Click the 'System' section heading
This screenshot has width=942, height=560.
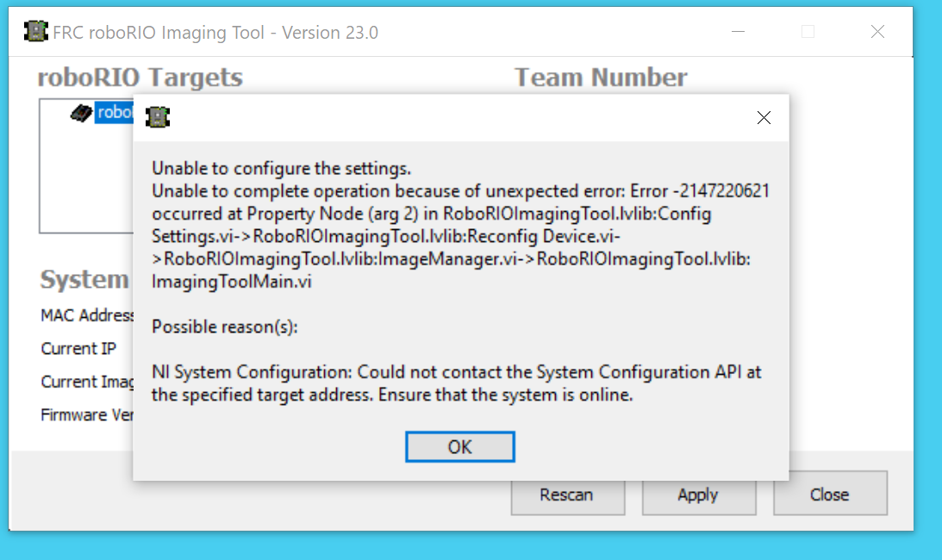84,279
